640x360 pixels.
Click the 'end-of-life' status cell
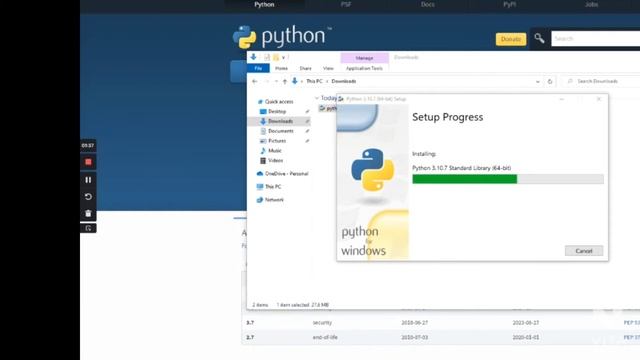tap(325, 337)
